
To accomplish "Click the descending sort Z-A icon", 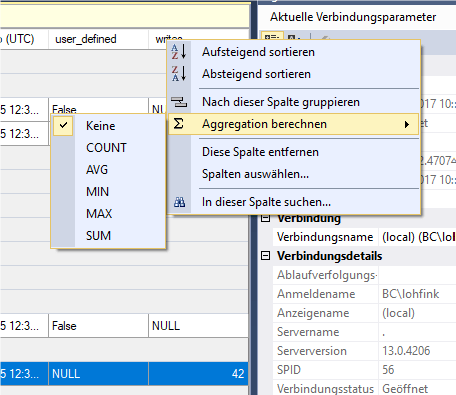I will pyautogui.click(x=179, y=74).
